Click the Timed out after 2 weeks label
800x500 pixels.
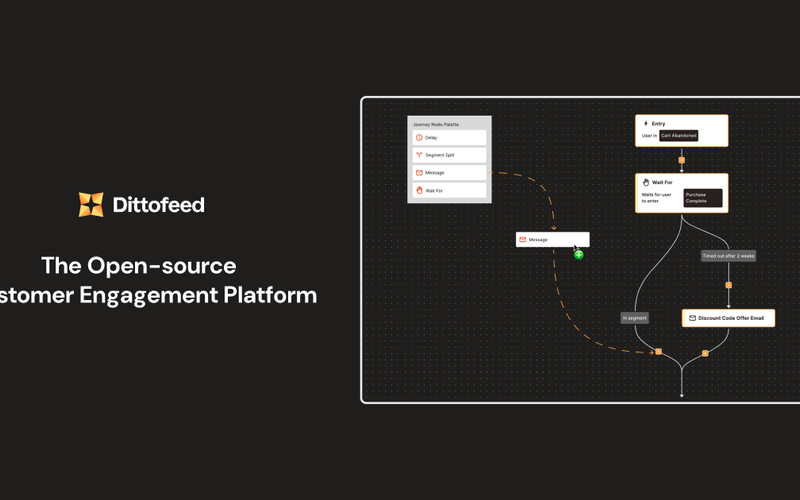point(729,256)
